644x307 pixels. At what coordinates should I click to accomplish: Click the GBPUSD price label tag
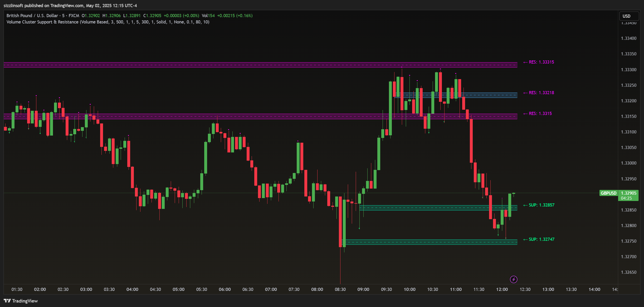[608, 193]
